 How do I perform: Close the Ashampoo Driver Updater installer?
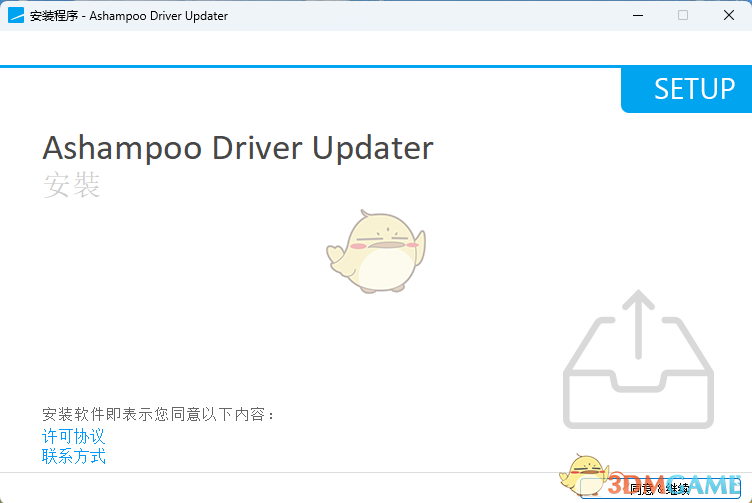(729, 15)
